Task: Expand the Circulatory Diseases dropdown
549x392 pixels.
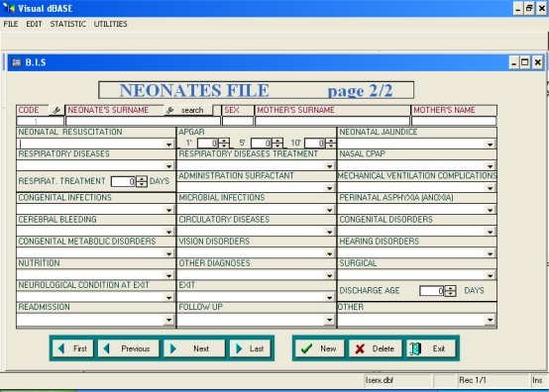Action: pyautogui.click(x=329, y=232)
